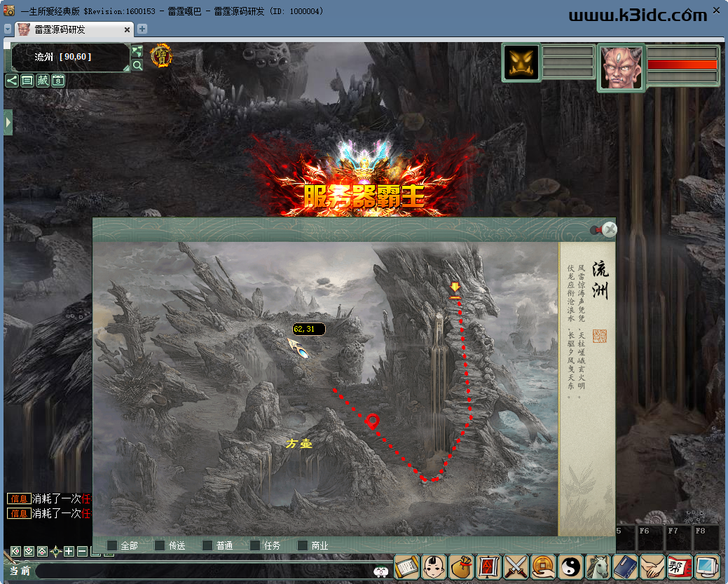Open the 帮 guild icon

click(x=680, y=566)
